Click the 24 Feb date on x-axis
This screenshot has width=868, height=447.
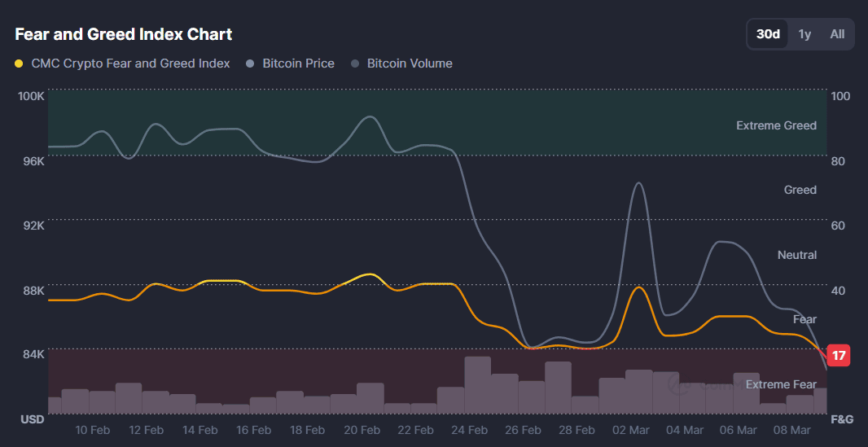(x=469, y=430)
